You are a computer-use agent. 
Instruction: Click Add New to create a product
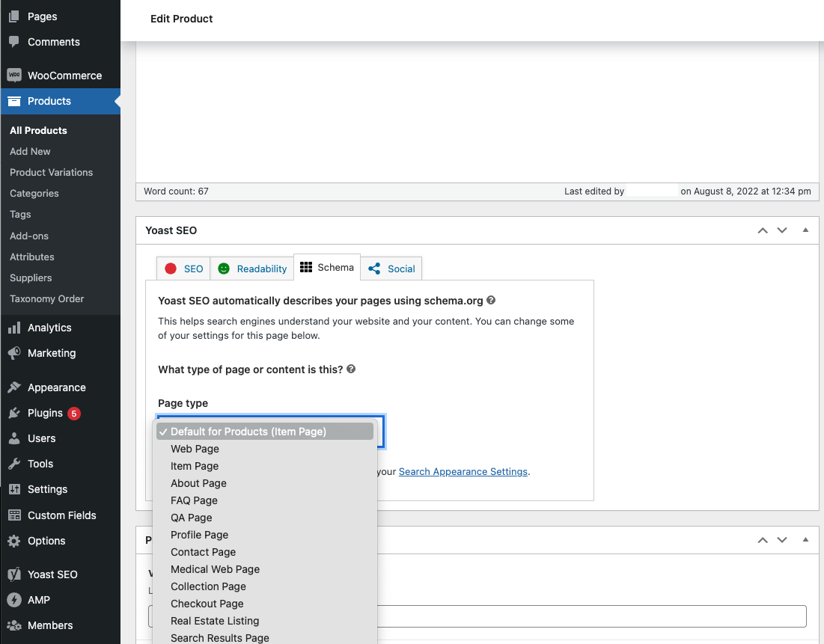tap(30, 151)
